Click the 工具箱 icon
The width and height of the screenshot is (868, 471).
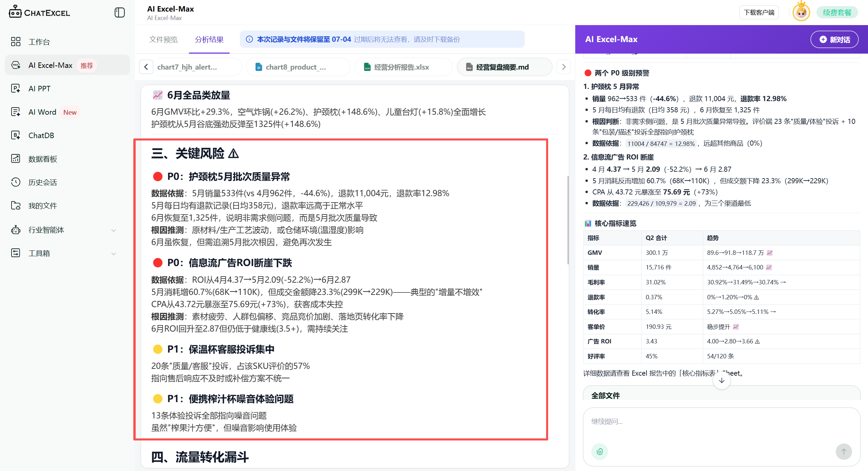16,253
